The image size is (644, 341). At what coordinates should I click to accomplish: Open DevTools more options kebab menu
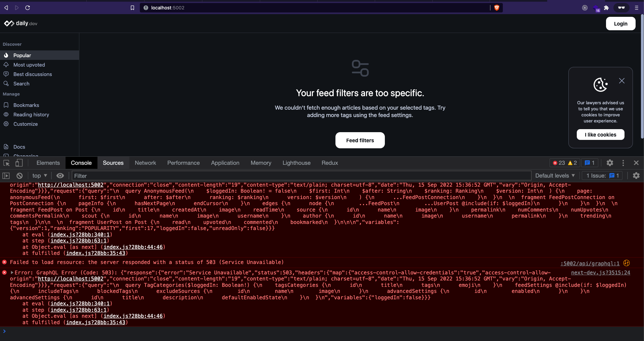coord(623,163)
